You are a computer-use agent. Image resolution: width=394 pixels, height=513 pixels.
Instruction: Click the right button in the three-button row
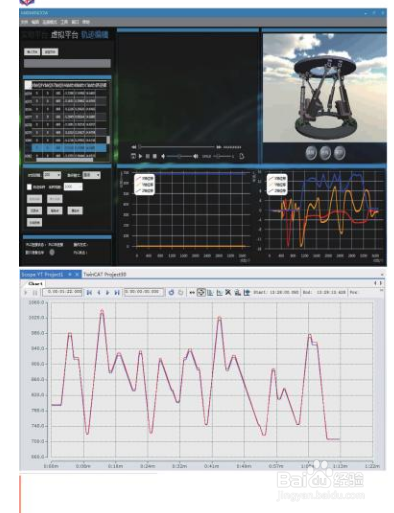point(75,211)
